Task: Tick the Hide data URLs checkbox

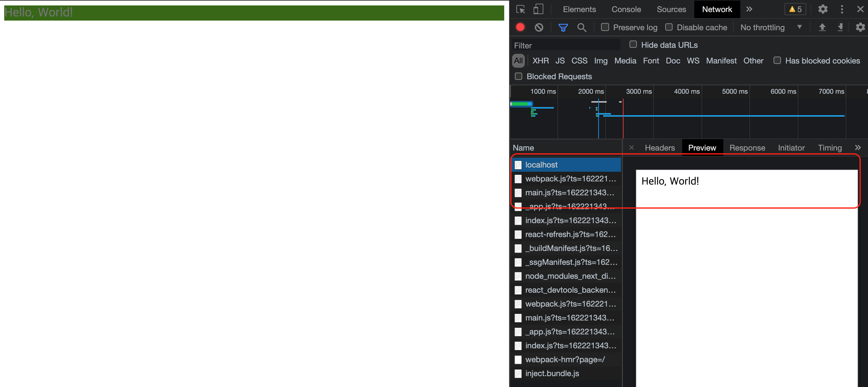Action: pos(633,45)
